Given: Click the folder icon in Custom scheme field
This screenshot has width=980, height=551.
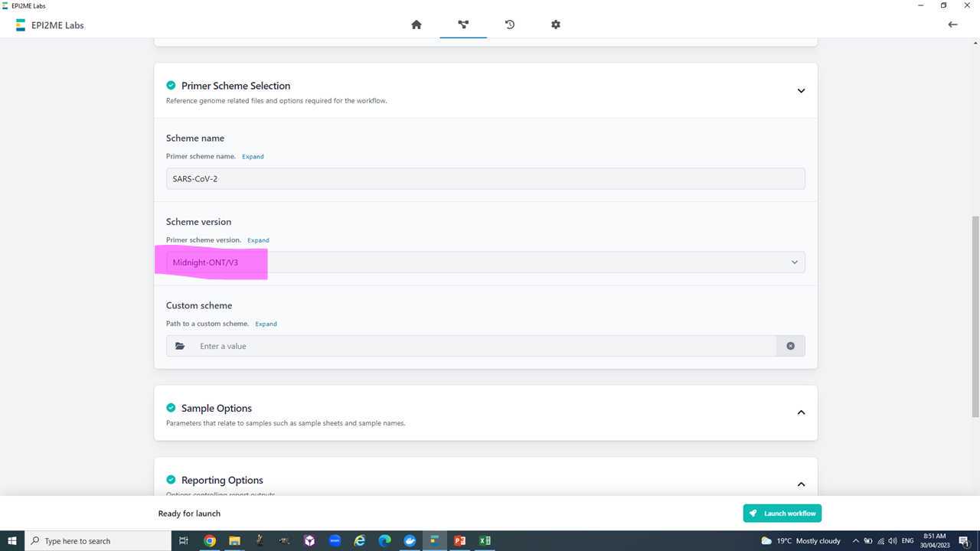Looking at the screenshot, I should tap(180, 346).
